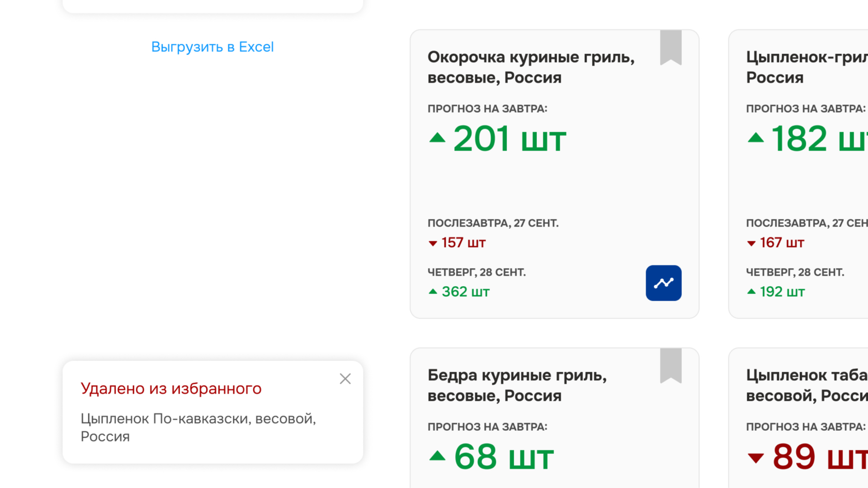Click the green arrow beside 68 шт
The height and width of the screenshot is (488, 868).
437,456
